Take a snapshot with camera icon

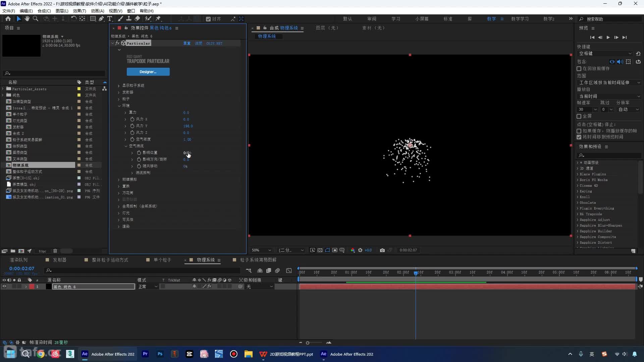382,250
